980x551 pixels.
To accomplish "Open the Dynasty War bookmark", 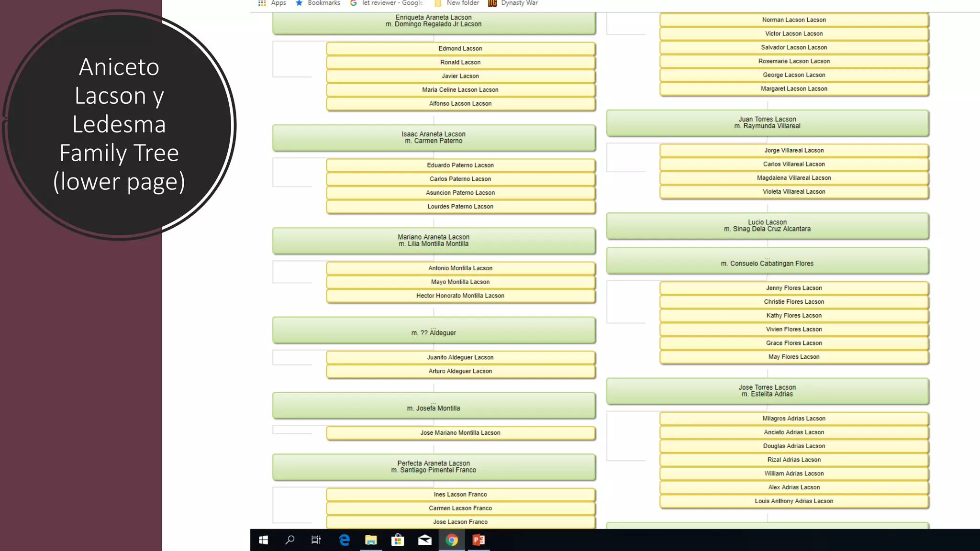I will [x=513, y=3].
